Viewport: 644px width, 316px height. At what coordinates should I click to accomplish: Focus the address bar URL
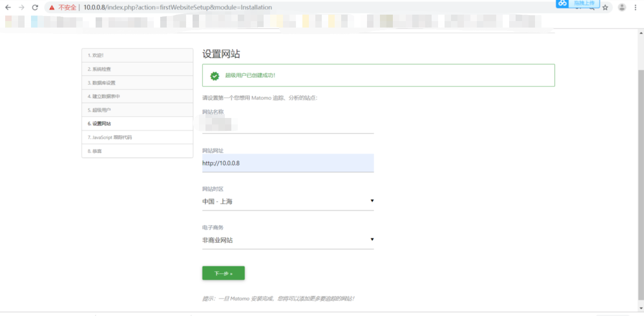click(x=177, y=7)
